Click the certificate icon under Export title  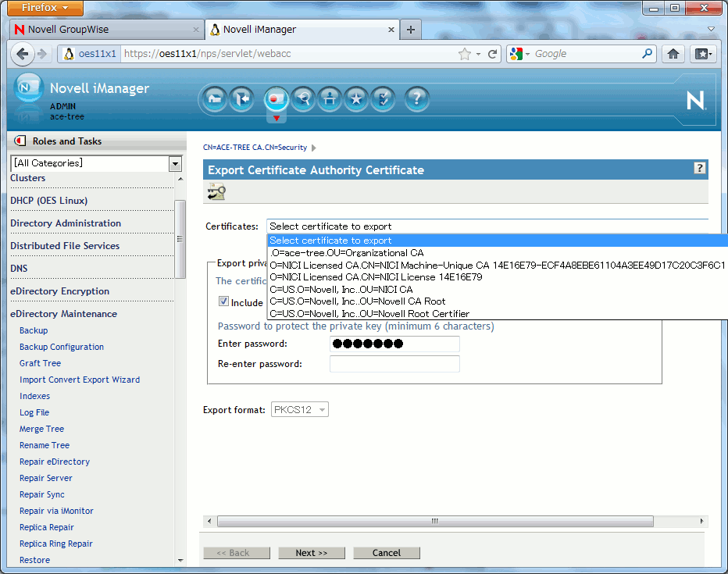point(216,191)
